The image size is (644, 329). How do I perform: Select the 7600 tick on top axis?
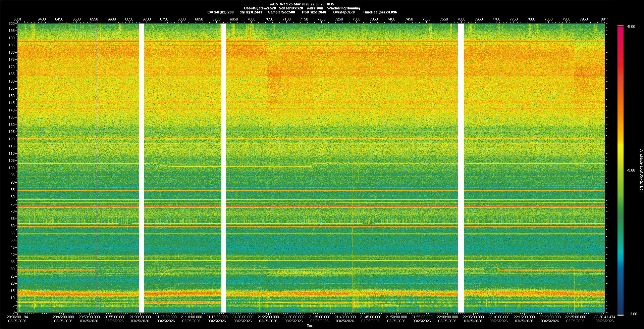click(x=461, y=19)
